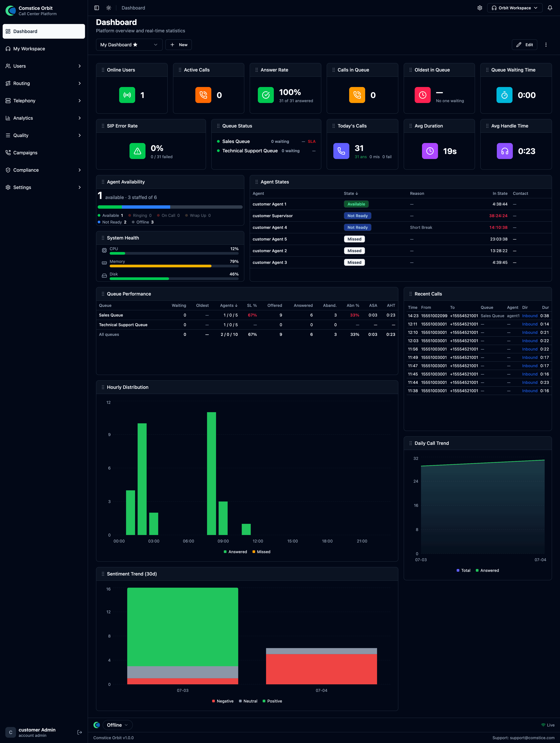Click the green Online Users icon

(127, 95)
